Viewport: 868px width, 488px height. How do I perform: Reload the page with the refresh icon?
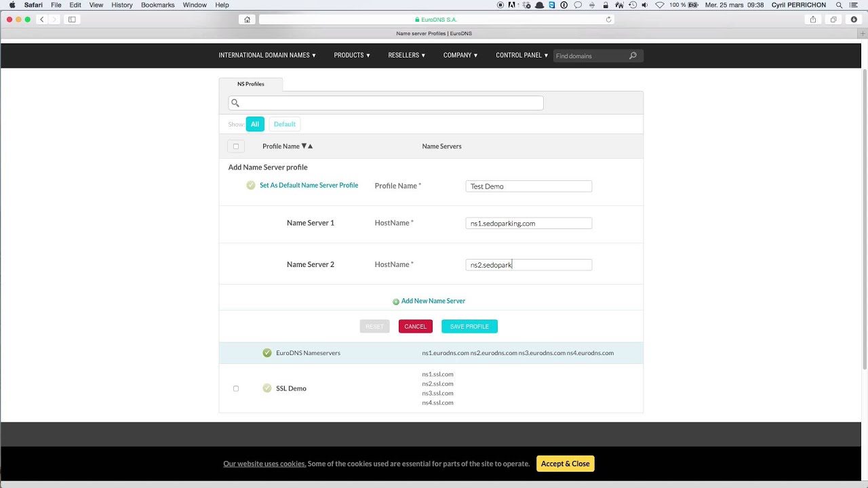(x=608, y=20)
